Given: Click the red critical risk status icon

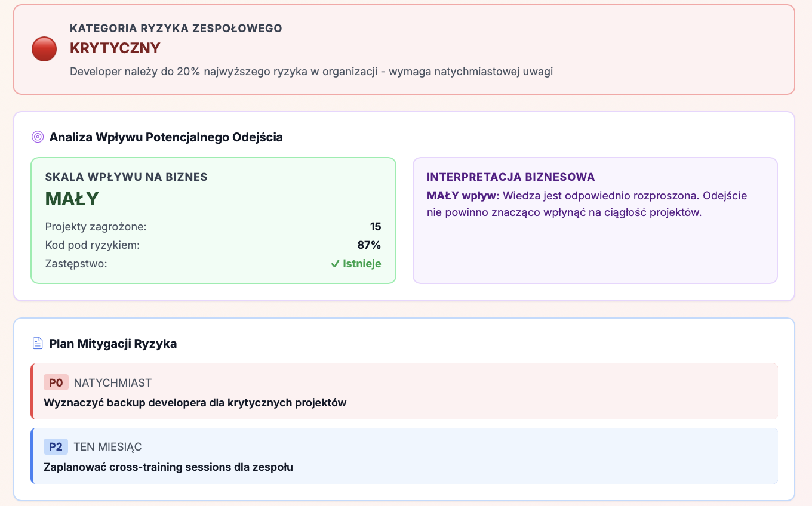Looking at the screenshot, I should click(x=44, y=49).
